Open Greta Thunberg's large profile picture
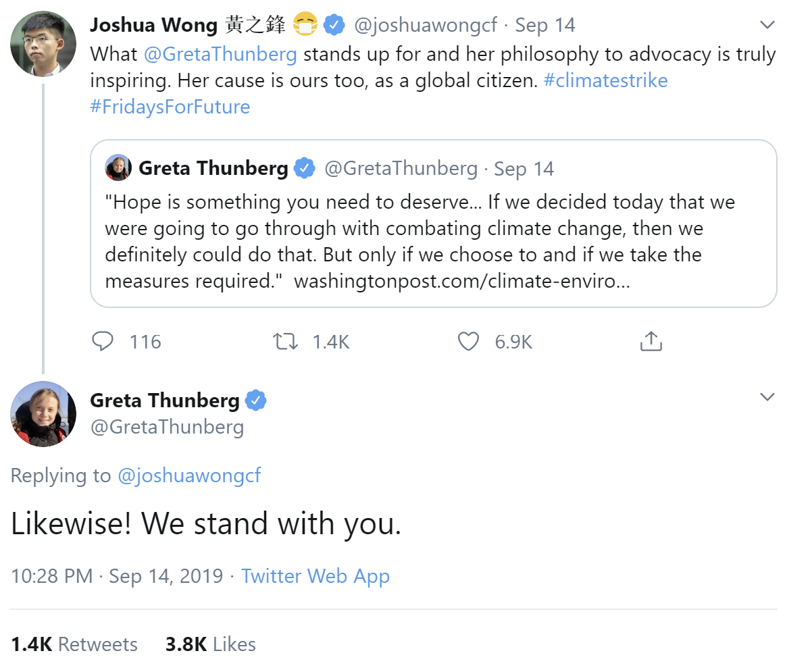 click(43, 414)
